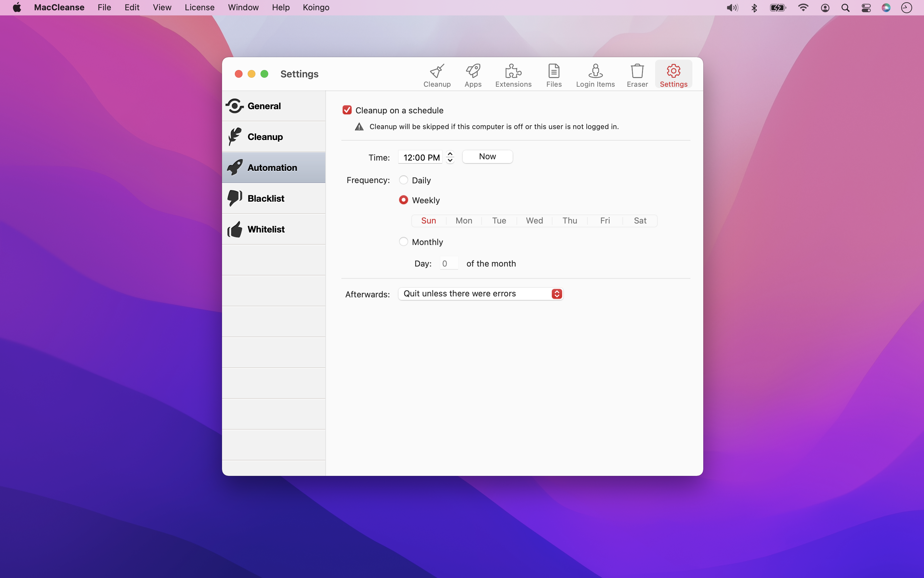Open the battery status icon
924x578 pixels.
778,8
